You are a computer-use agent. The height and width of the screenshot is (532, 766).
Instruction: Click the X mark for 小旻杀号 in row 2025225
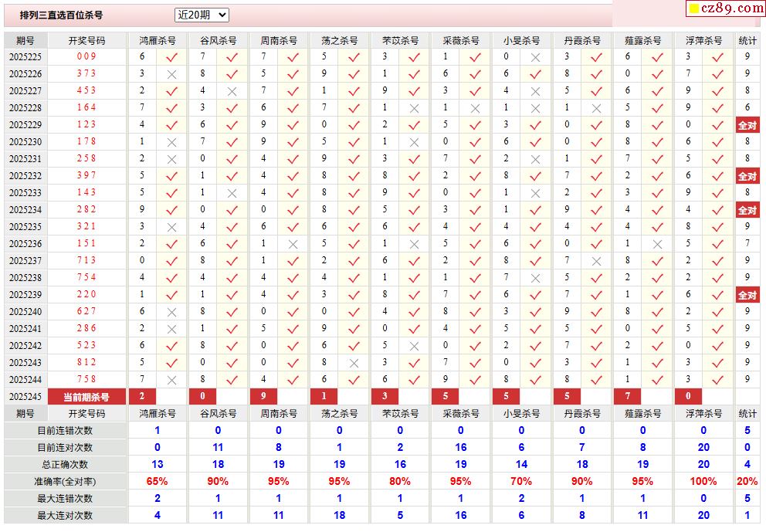tap(535, 58)
